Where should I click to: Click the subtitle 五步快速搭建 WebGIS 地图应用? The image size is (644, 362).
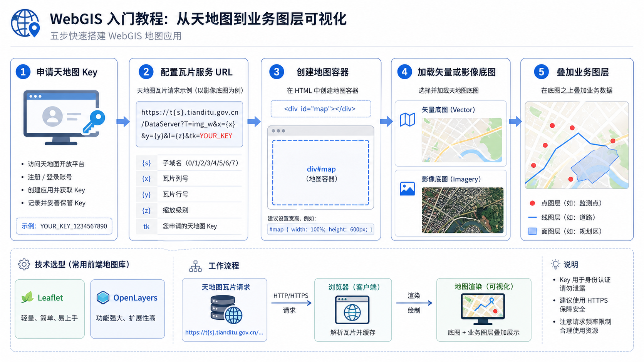coord(116,36)
